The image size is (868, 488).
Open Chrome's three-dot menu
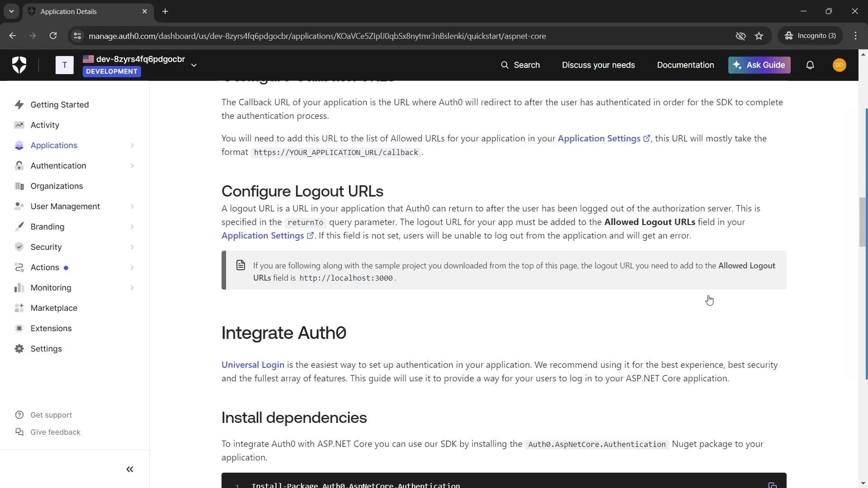pyautogui.click(x=855, y=36)
